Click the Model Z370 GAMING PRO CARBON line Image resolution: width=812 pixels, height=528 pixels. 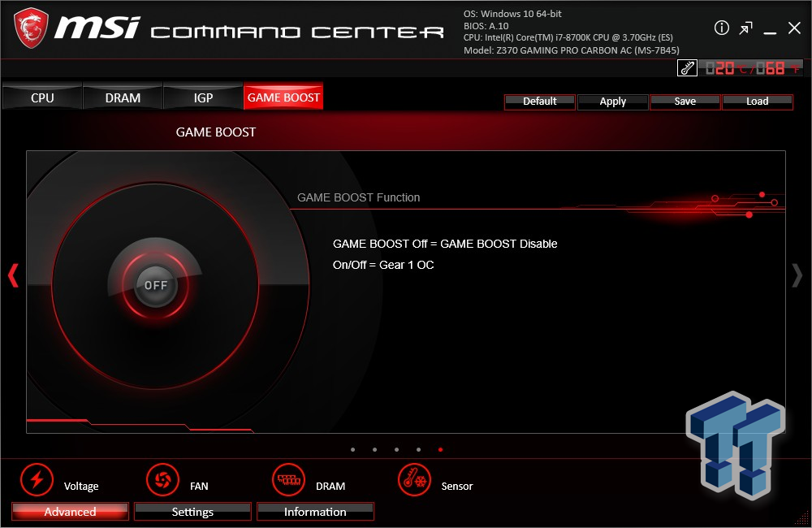[x=571, y=50]
